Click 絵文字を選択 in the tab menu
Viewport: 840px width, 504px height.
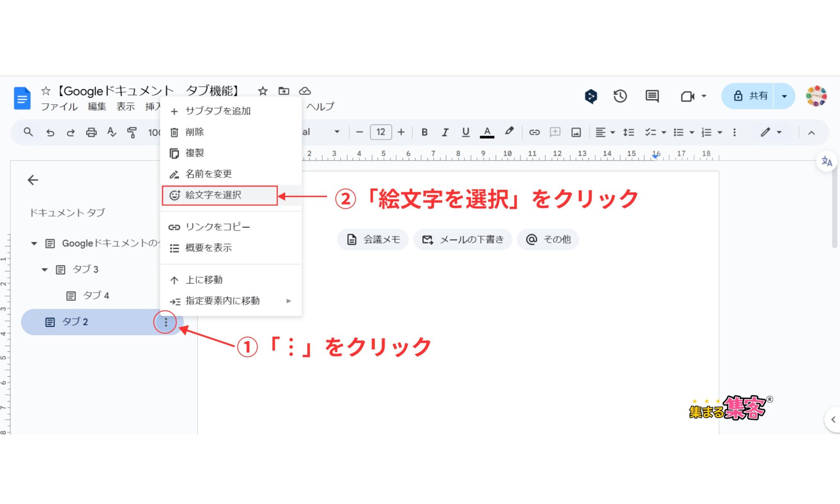click(x=231, y=195)
